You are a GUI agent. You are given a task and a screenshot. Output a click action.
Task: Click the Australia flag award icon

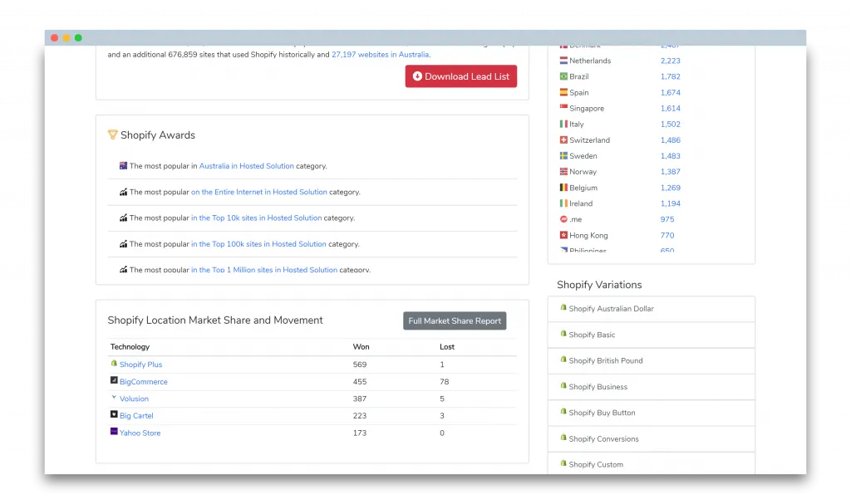(123, 165)
